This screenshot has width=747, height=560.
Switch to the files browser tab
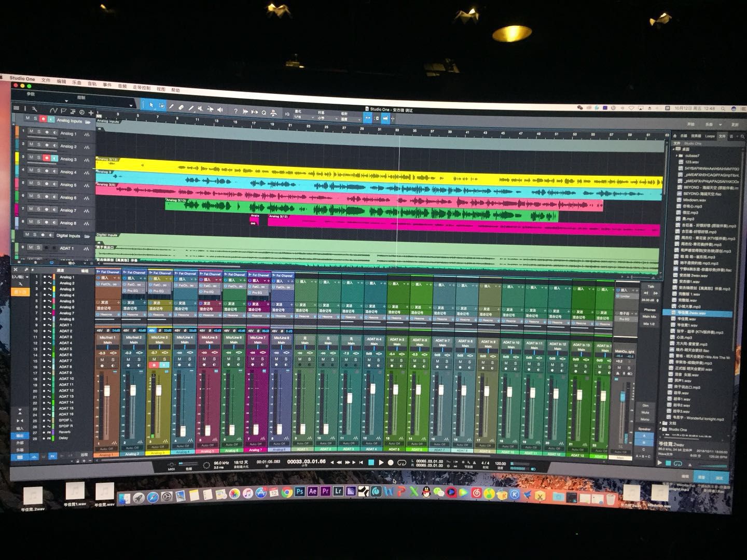(722, 136)
